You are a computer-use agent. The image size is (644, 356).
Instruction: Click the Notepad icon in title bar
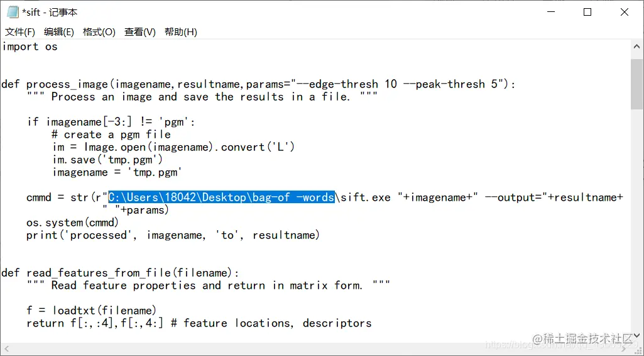(13, 12)
